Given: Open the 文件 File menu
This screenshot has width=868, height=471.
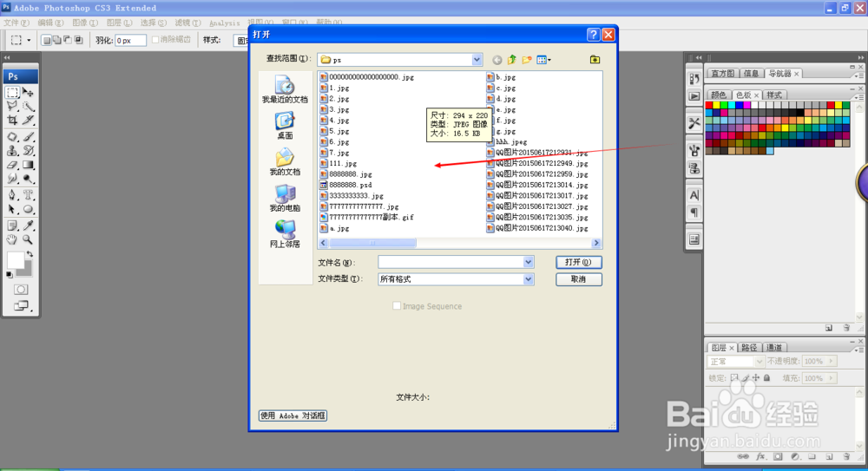Looking at the screenshot, I should [x=16, y=23].
